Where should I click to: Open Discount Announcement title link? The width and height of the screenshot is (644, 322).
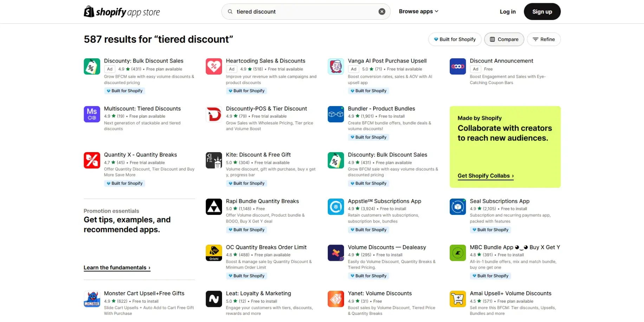click(x=501, y=61)
